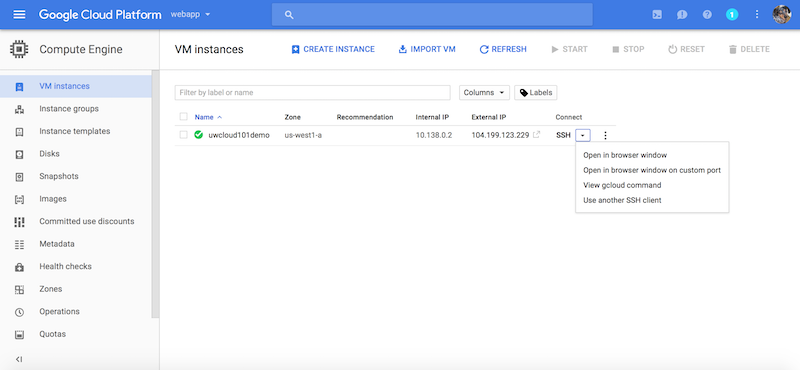This screenshot has width=800, height=370.
Task: Open the top bar vertical dots menu
Action: (757, 15)
